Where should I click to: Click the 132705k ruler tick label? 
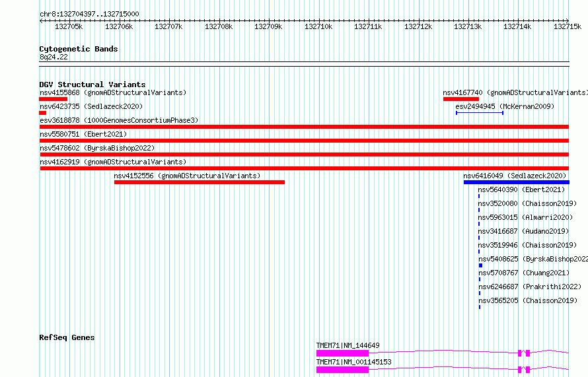coord(69,26)
